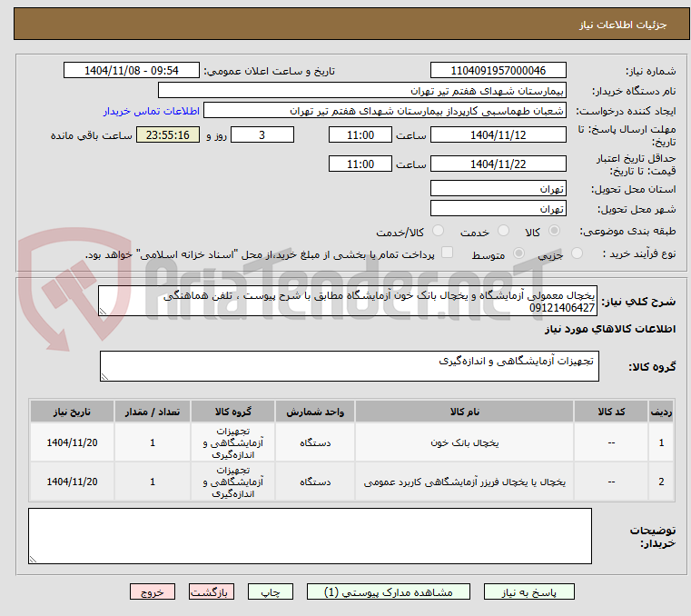
Task: Click the ردیف column header
Action: tap(661, 412)
